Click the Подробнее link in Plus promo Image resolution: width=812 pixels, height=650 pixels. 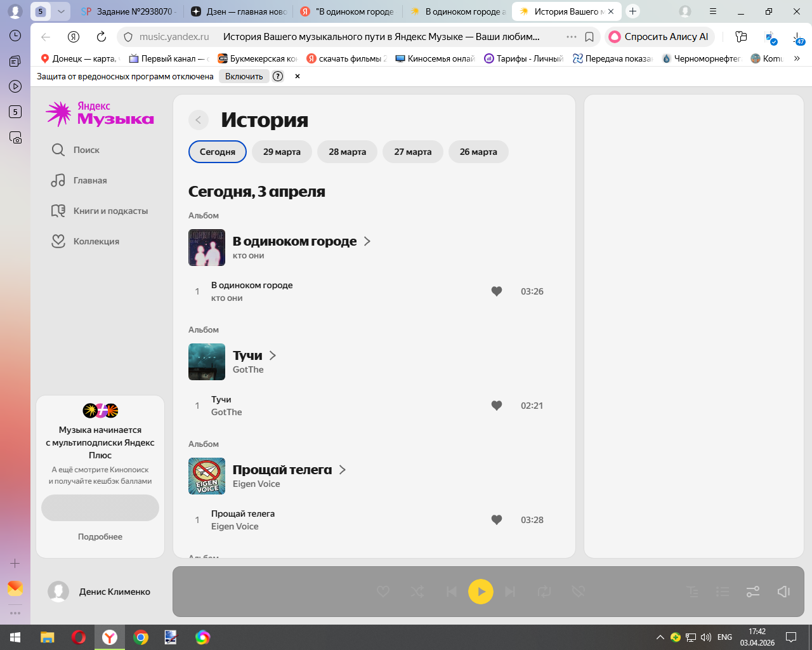point(100,536)
